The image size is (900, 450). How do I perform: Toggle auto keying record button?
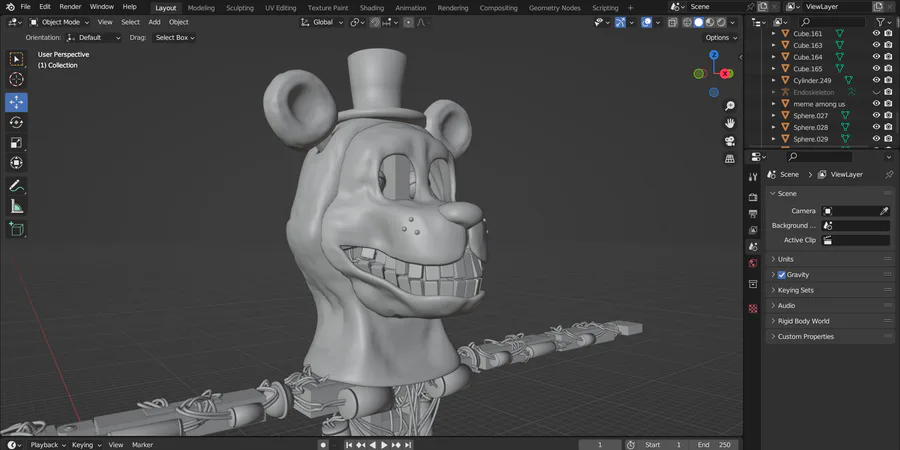point(323,445)
